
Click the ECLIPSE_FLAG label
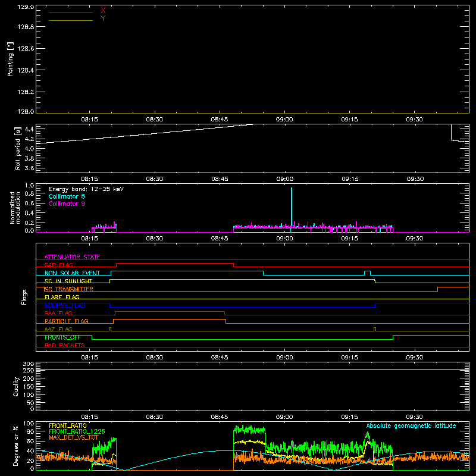coord(65,305)
